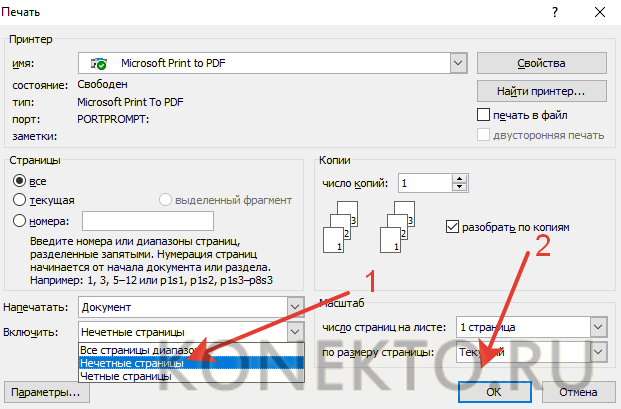Click the 'Свойства' button

[x=543, y=63]
